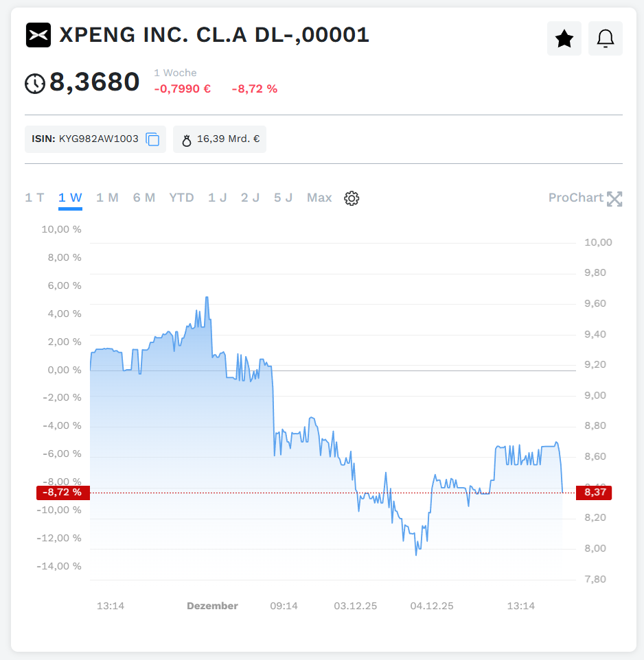Switch to the 5 J range
The width and height of the screenshot is (644, 660).
(x=283, y=198)
